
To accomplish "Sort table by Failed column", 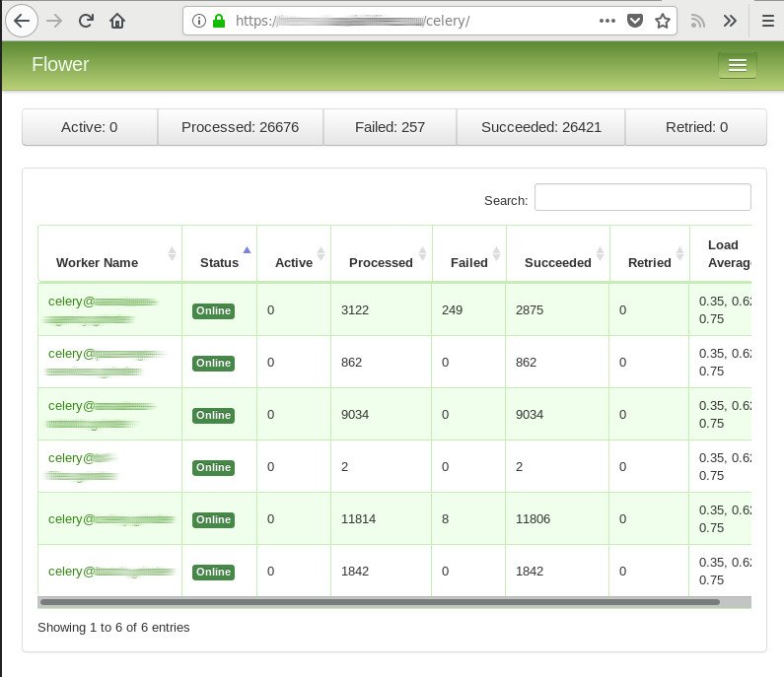I will point(469,254).
